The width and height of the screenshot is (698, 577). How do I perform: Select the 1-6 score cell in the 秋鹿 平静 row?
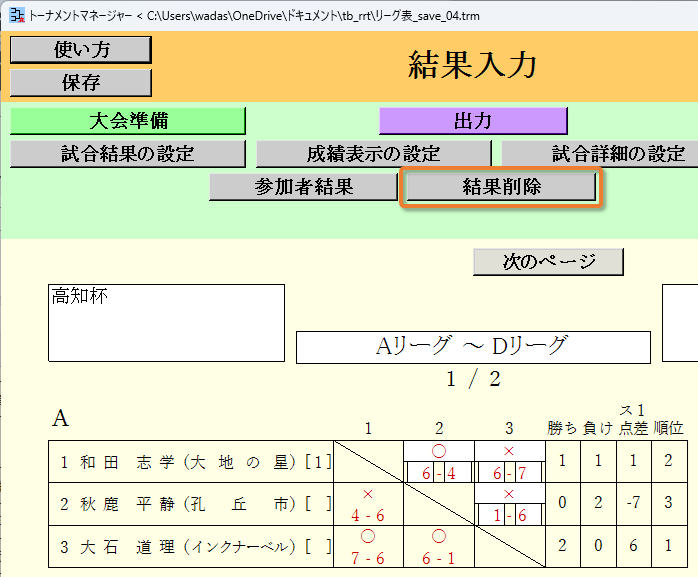(x=510, y=515)
